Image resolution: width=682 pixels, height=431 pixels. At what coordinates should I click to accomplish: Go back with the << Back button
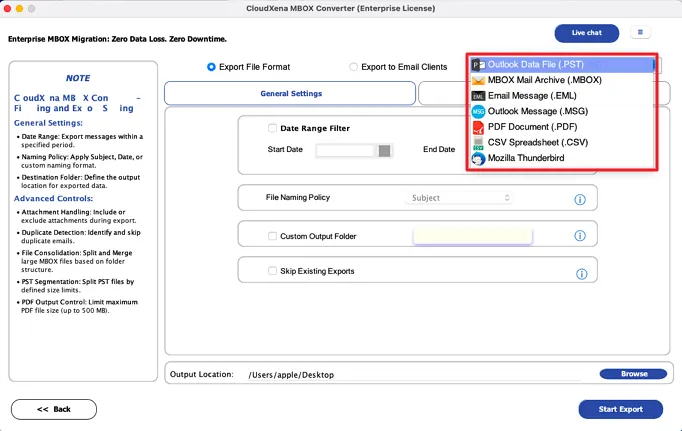pos(54,409)
